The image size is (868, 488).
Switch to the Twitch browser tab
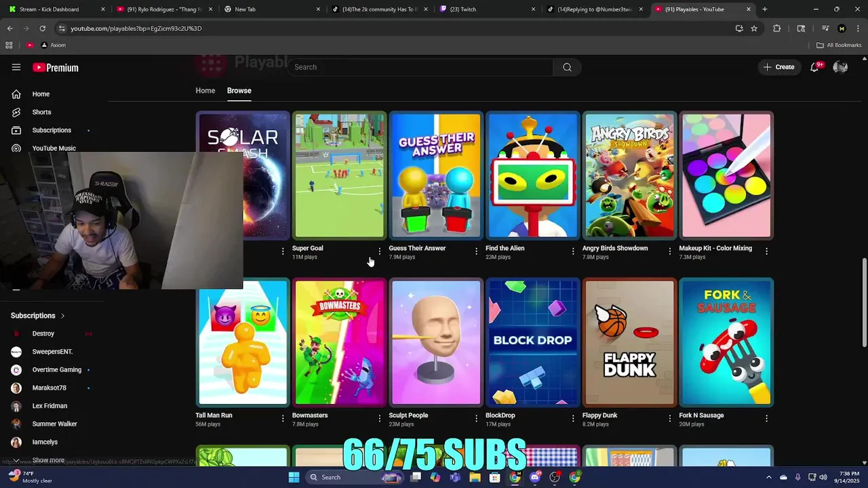coord(487,9)
